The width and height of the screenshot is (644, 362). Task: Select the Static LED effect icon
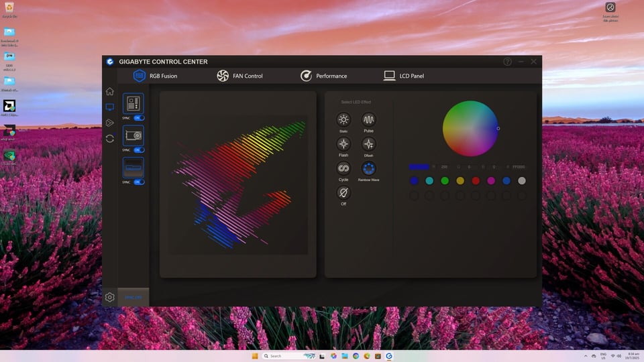[x=343, y=119]
